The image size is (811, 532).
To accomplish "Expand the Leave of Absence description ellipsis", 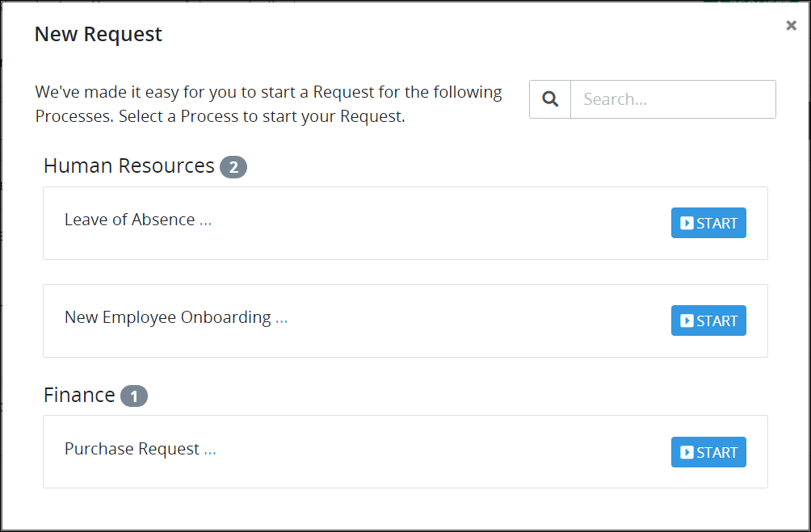I will (205, 220).
